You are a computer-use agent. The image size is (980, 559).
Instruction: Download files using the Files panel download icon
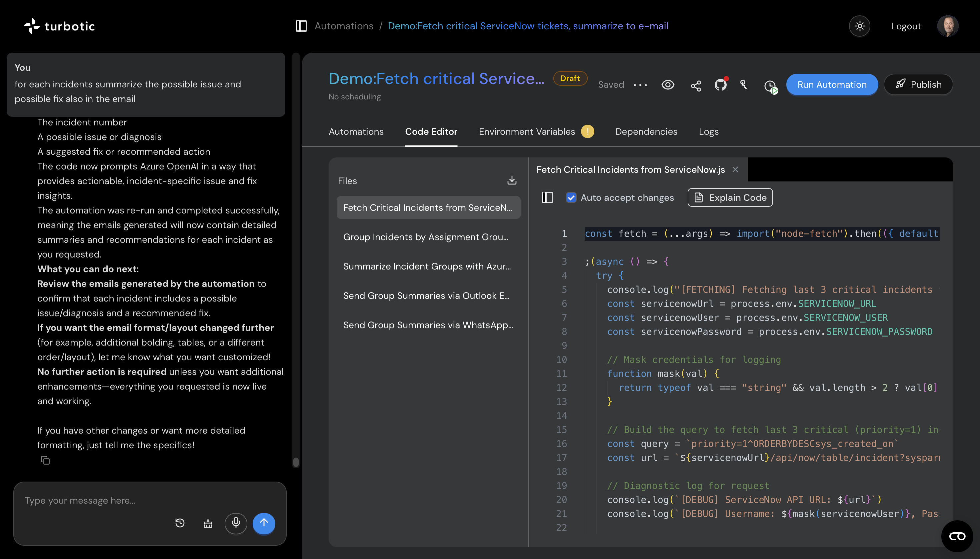click(511, 180)
